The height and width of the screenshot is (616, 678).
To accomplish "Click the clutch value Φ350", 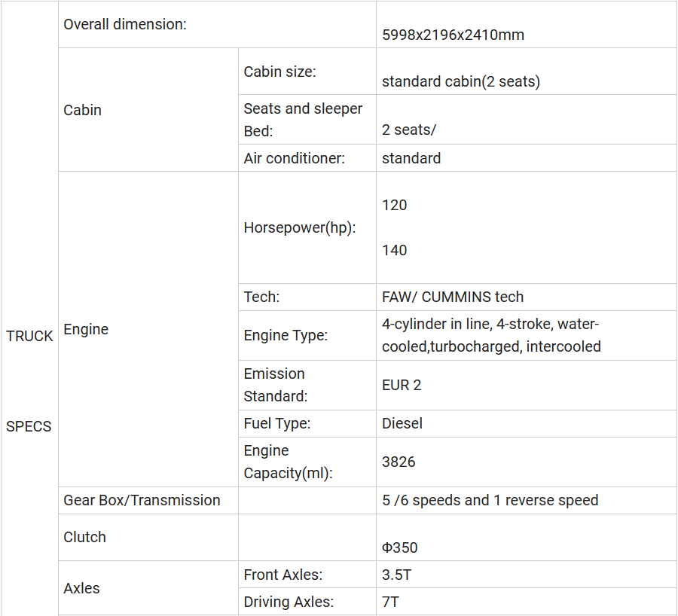I will [x=400, y=547].
